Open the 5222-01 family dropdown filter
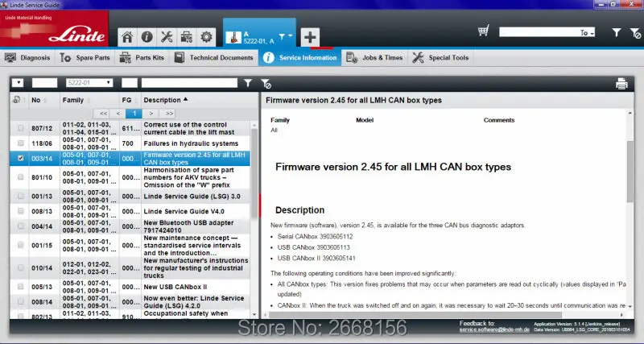Viewport: 644px width, 344px height. pos(89,83)
